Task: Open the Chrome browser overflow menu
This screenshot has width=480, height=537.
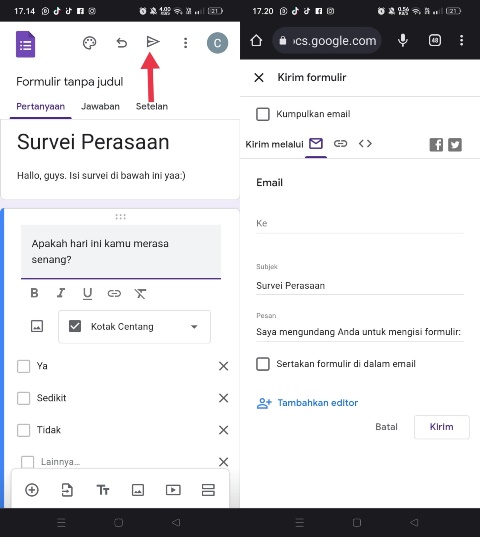Action: click(462, 40)
